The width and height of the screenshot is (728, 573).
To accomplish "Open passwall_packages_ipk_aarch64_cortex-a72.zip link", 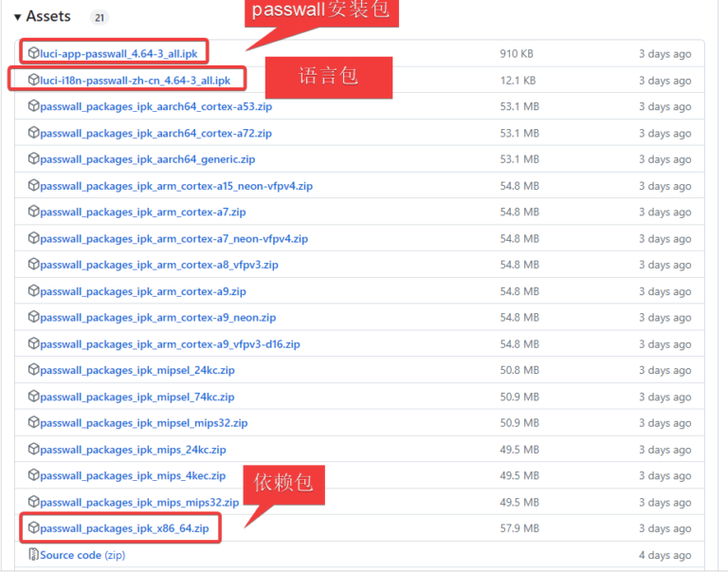I will pyautogui.click(x=155, y=133).
